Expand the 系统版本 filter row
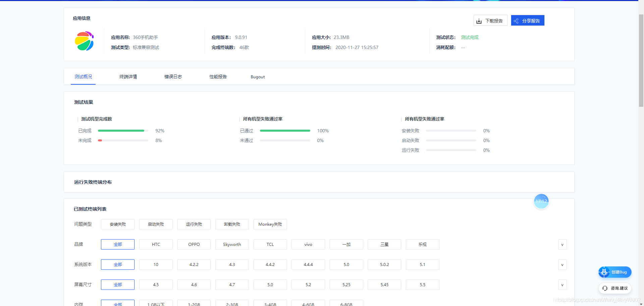This screenshot has height=306, width=644. (x=562, y=265)
